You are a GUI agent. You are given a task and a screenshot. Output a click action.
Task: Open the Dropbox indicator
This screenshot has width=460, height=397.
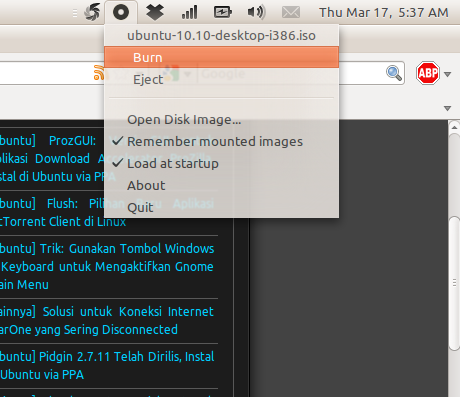(155, 12)
